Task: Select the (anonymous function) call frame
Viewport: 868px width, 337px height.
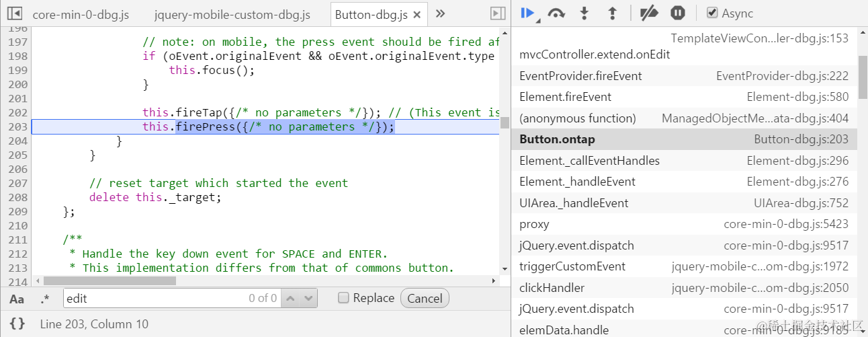Action: tap(684, 118)
